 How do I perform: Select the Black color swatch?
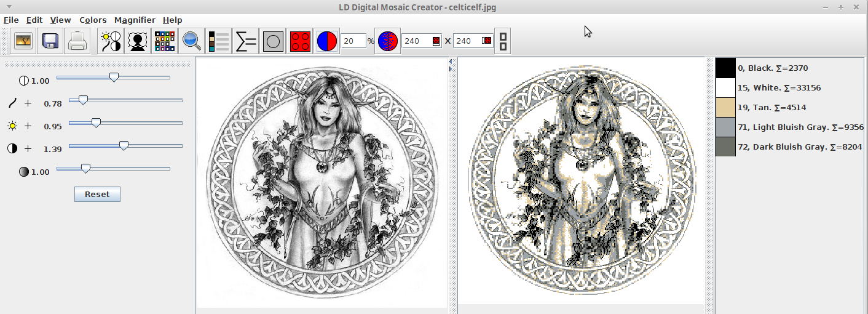pos(725,68)
